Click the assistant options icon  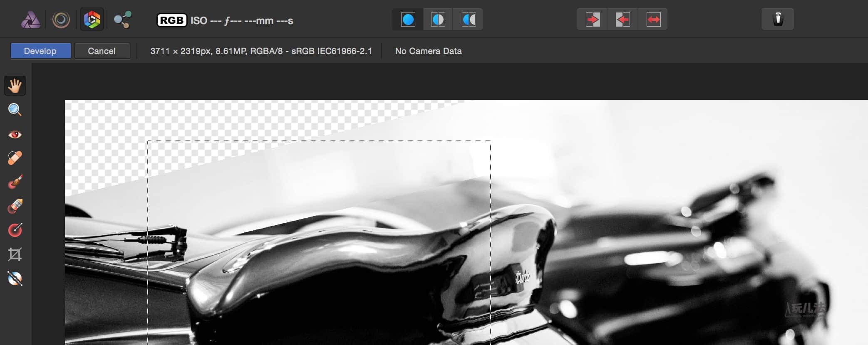[x=778, y=20]
